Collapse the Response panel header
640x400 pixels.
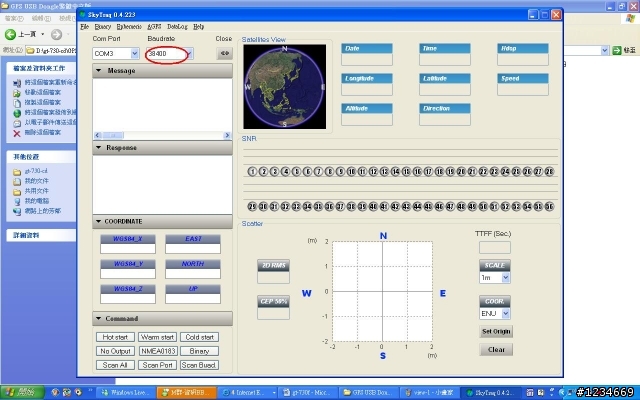coord(162,148)
